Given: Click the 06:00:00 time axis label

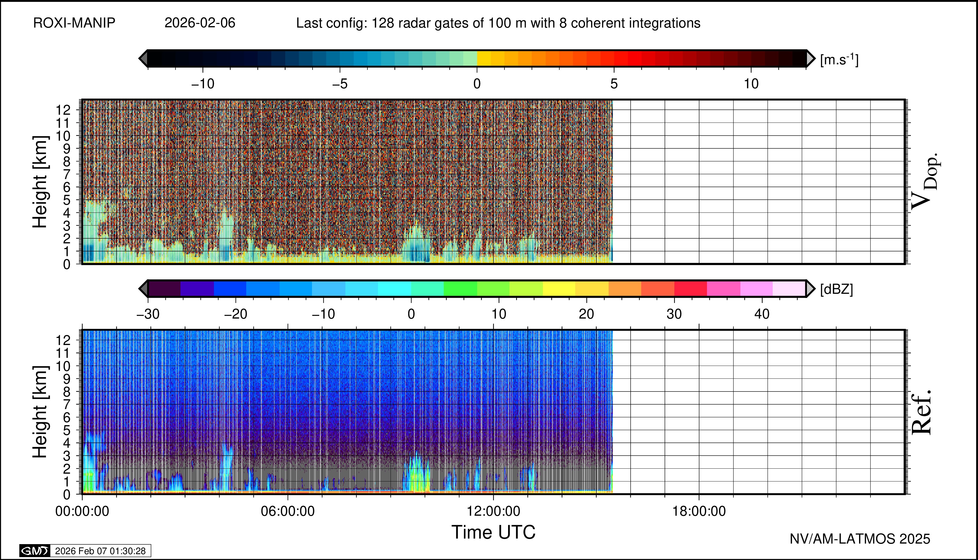Looking at the screenshot, I should pos(287,511).
